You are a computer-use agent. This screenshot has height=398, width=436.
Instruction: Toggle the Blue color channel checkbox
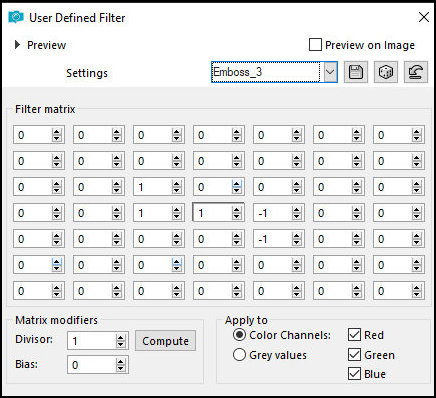click(354, 374)
